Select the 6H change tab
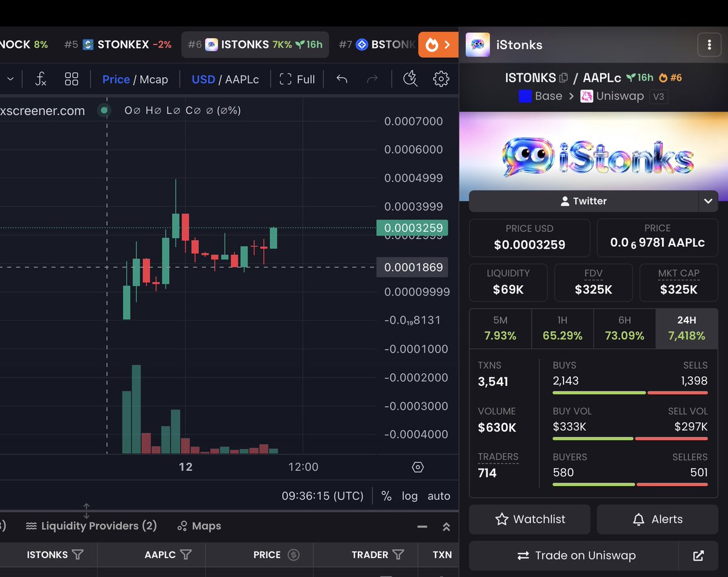 pyautogui.click(x=624, y=328)
